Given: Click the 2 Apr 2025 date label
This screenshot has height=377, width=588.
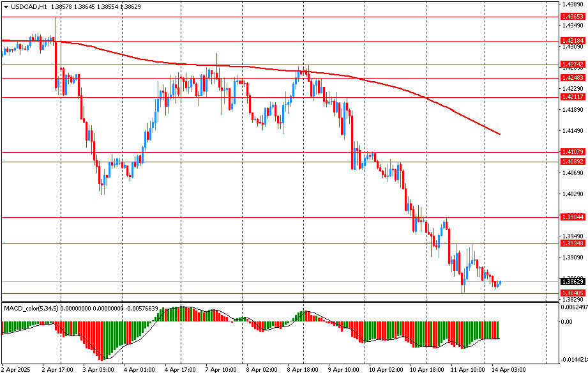Looking at the screenshot, I should click(x=16, y=370).
